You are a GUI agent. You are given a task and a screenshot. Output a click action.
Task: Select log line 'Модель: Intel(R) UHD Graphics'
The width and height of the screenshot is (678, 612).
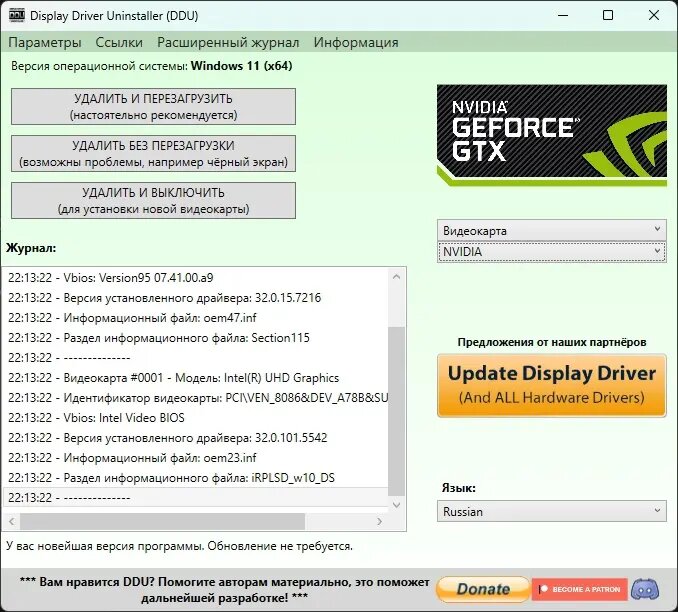point(195,378)
